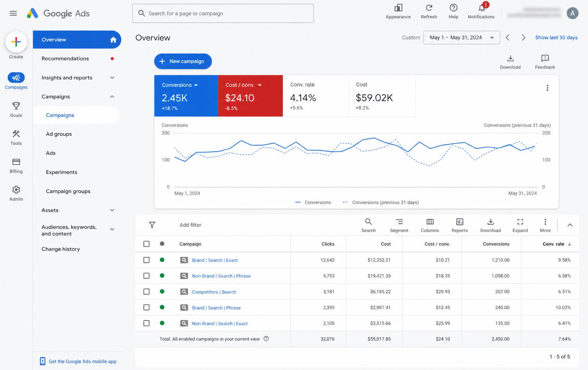Check the Brand | Search | Phrase row
The width and height of the screenshot is (588, 370).
click(x=147, y=307)
